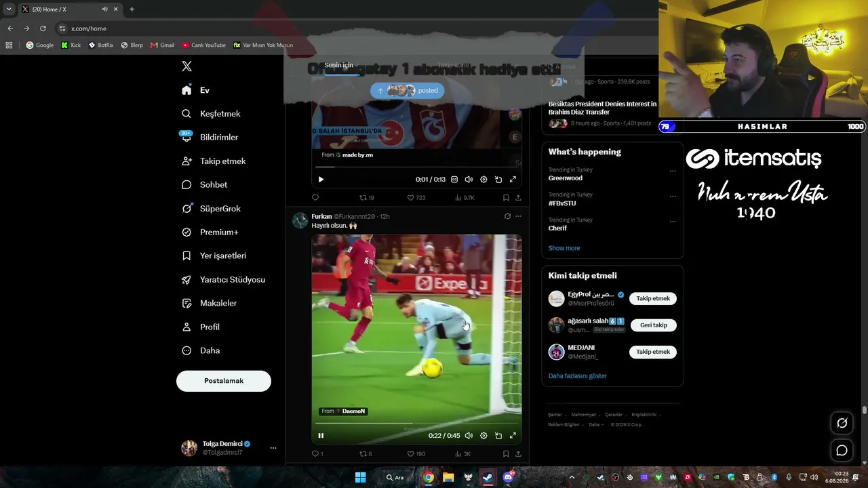Viewport: 868px width, 488px height.
Task: Open the Kick bookmark
Action: pyautogui.click(x=71, y=45)
